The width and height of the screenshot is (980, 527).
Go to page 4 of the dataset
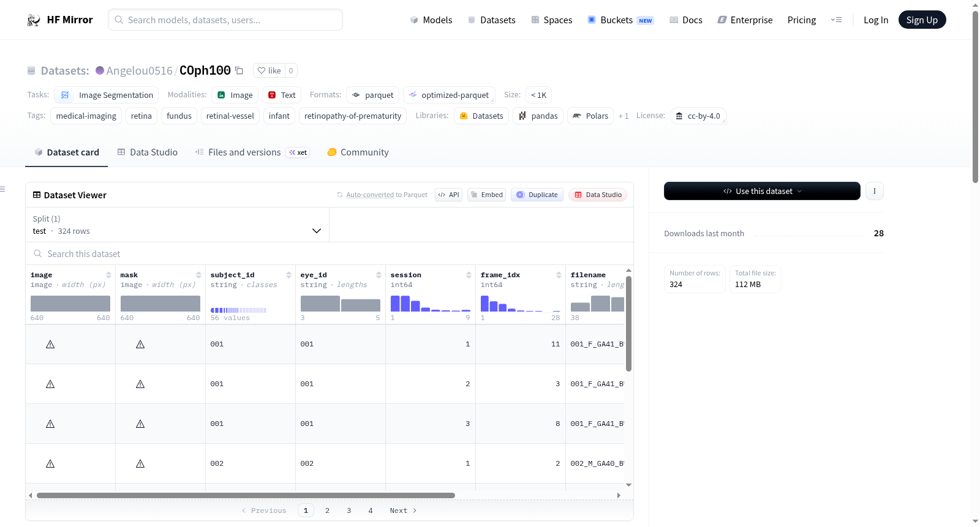tap(370, 510)
